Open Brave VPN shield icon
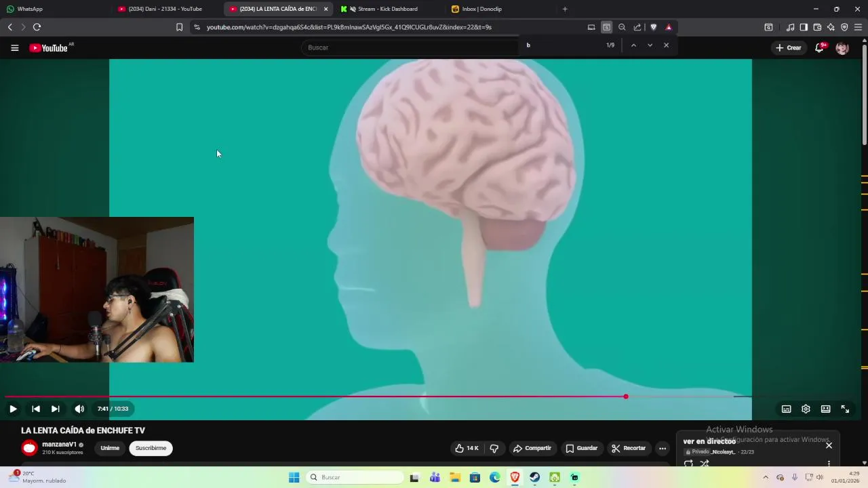868x488 pixels. point(844,27)
